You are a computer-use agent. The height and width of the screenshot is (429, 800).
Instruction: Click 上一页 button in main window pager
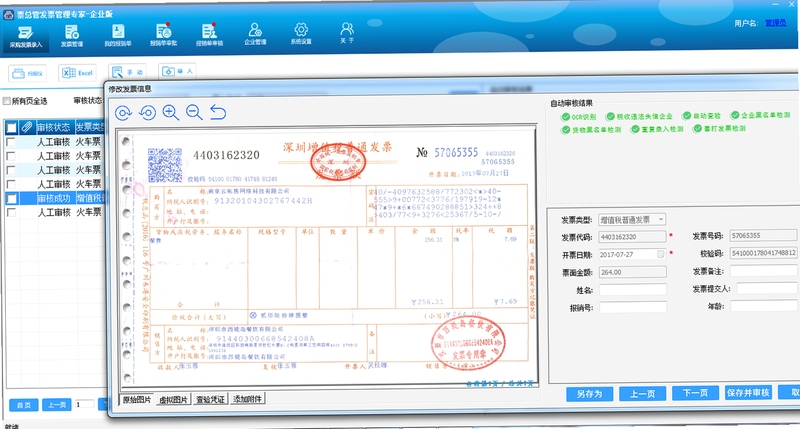pyautogui.click(x=57, y=405)
